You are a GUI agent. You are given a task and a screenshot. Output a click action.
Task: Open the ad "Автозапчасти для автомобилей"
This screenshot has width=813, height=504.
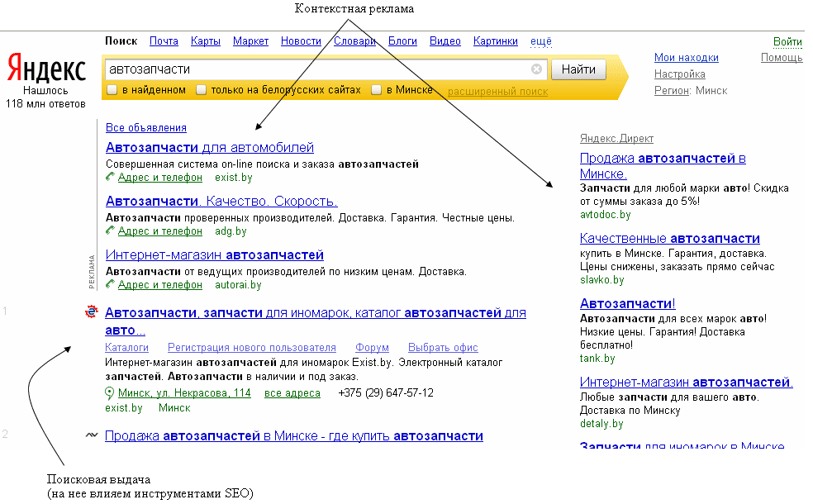(x=210, y=148)
